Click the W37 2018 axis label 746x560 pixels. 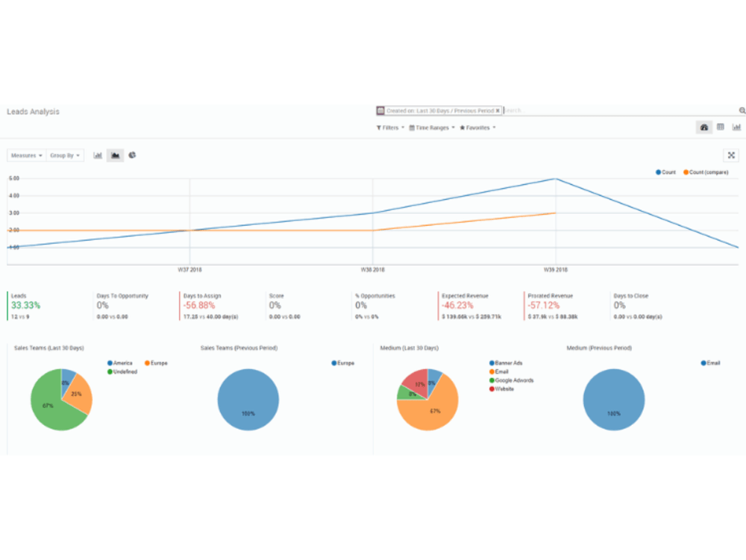point(189,269)
